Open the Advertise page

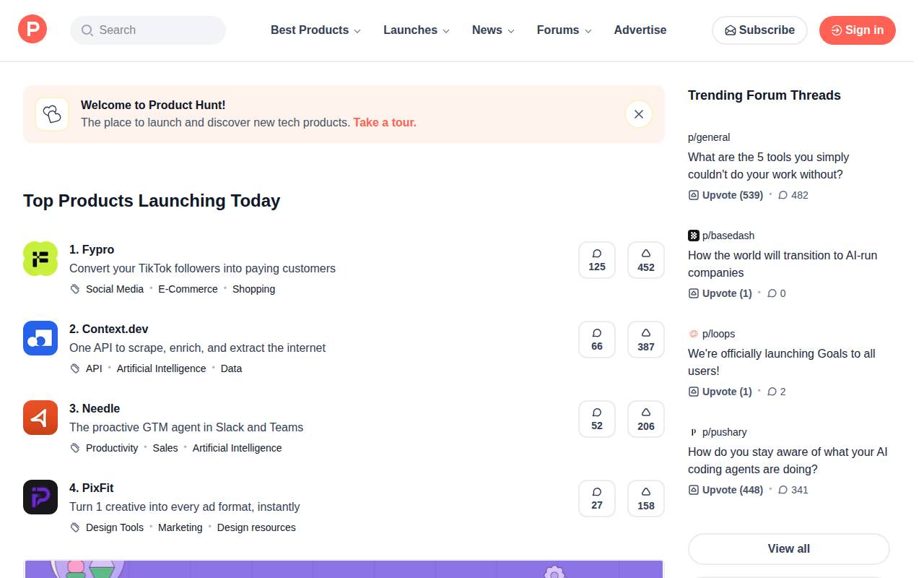click(x=640, y=30)
